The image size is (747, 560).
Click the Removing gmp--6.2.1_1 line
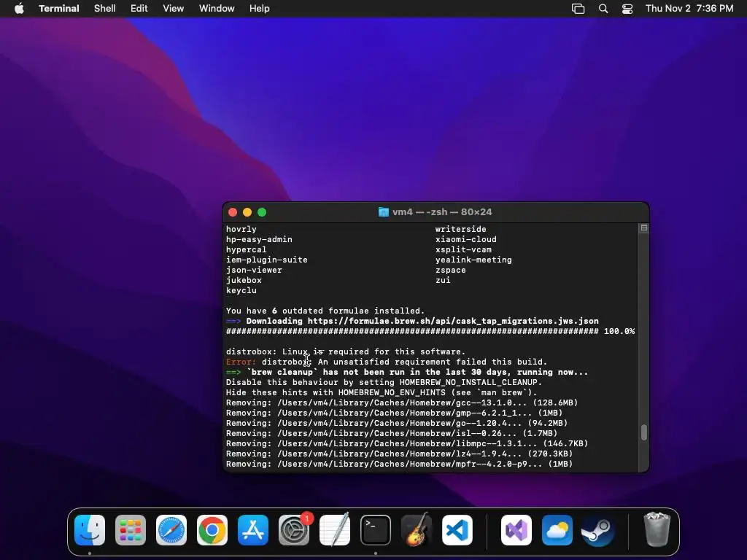tap(394, 413)
